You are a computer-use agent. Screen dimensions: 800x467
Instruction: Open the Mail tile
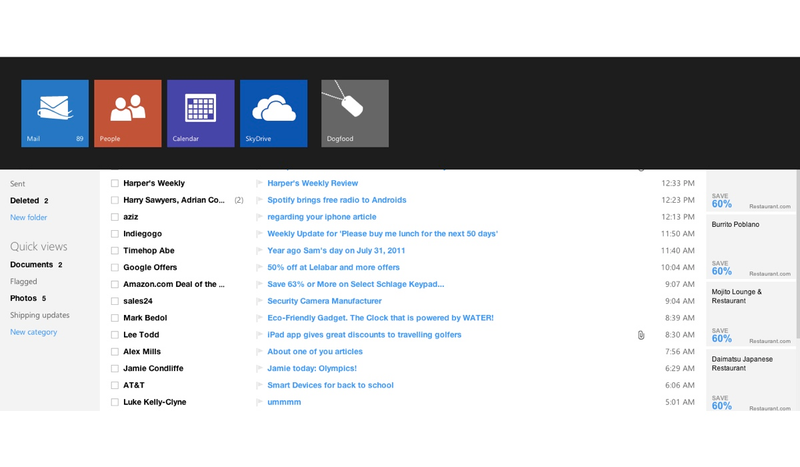click(55, 113)
